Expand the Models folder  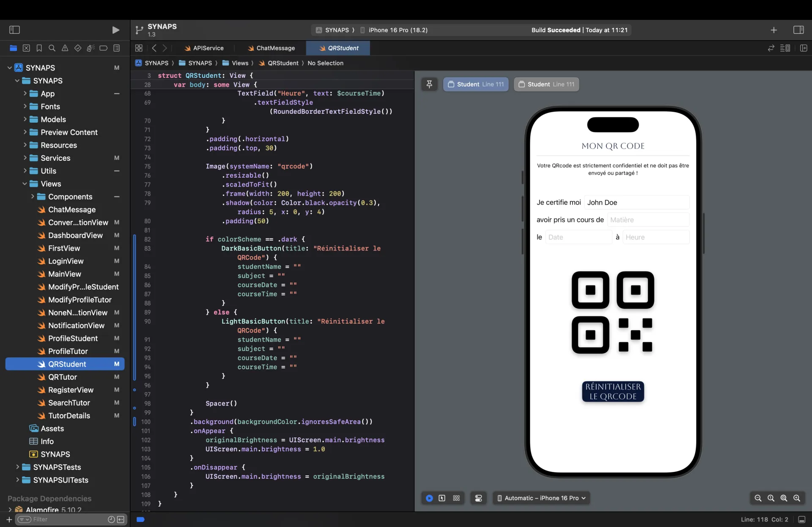(x=25, y=119)
